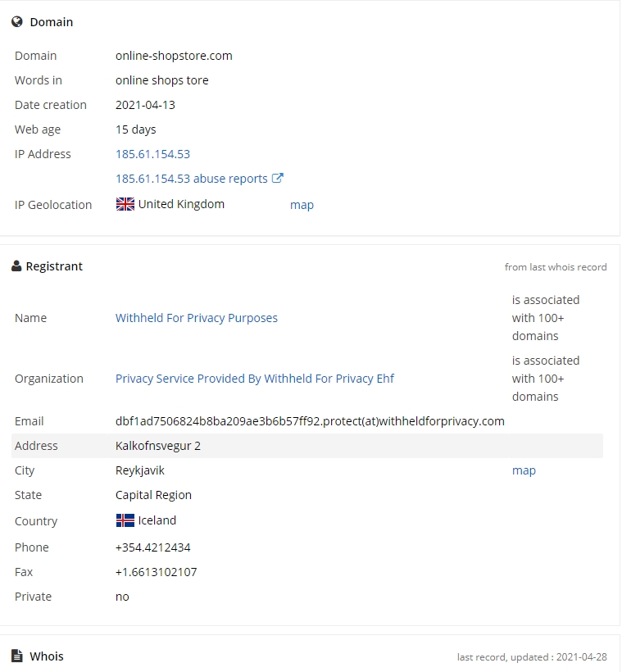Click the Iceland flag icon

(125, 520)
